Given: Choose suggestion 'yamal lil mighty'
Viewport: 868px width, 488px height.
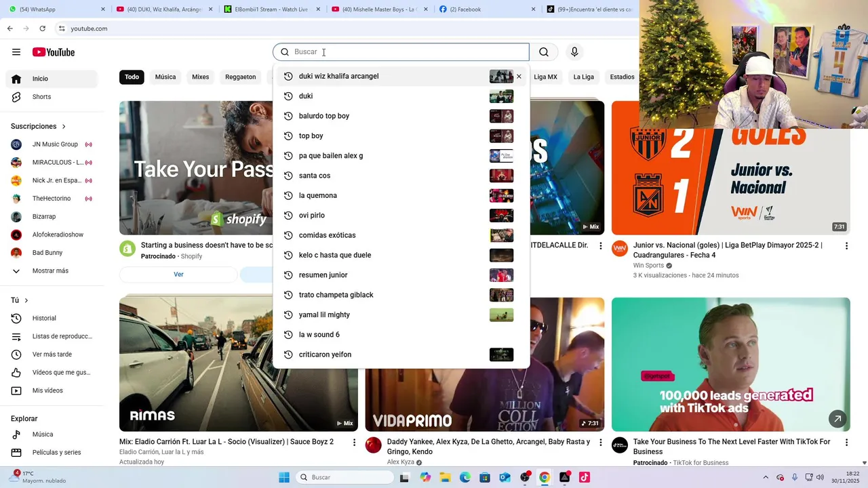Looking at the screenshot, I should [401, 315].
